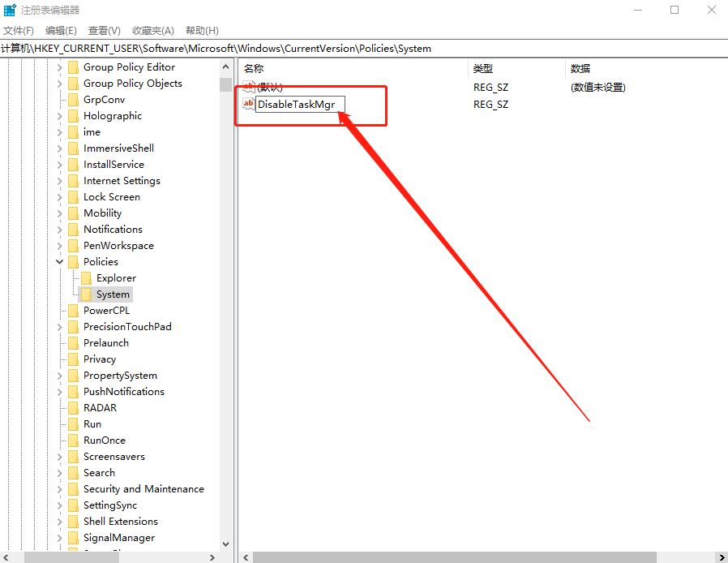728x563 pixels.
Task: Select the Lock Screen tree key
Action: coord(111,197)
